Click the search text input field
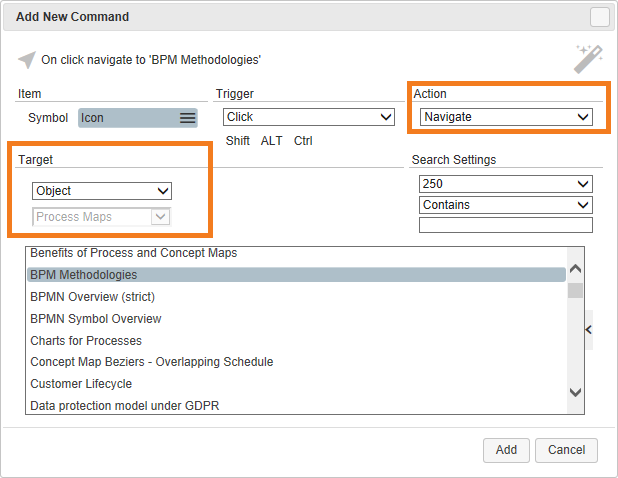This screenshot has width=618, height=478. pyautogui.click(x=505, y=225)
